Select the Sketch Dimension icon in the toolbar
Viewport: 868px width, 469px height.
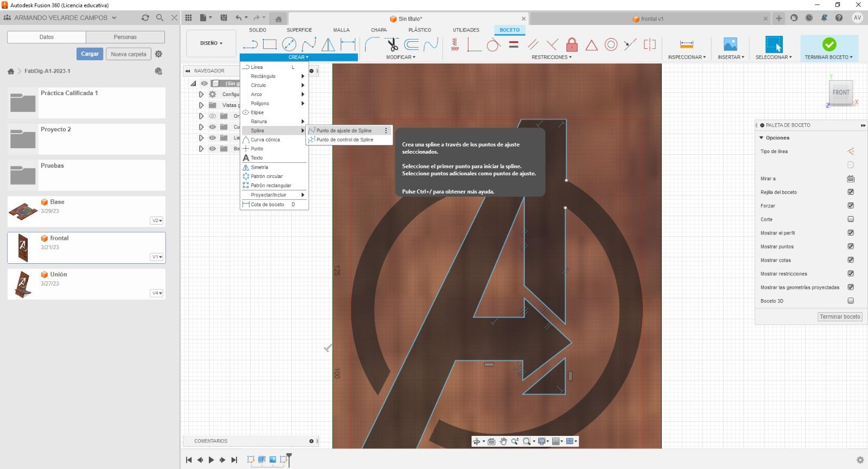(348, 45)
